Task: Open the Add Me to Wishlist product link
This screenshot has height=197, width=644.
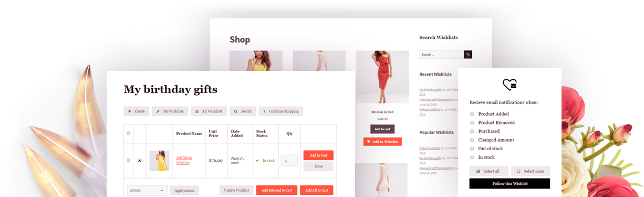Action: (x=184, y=161)
